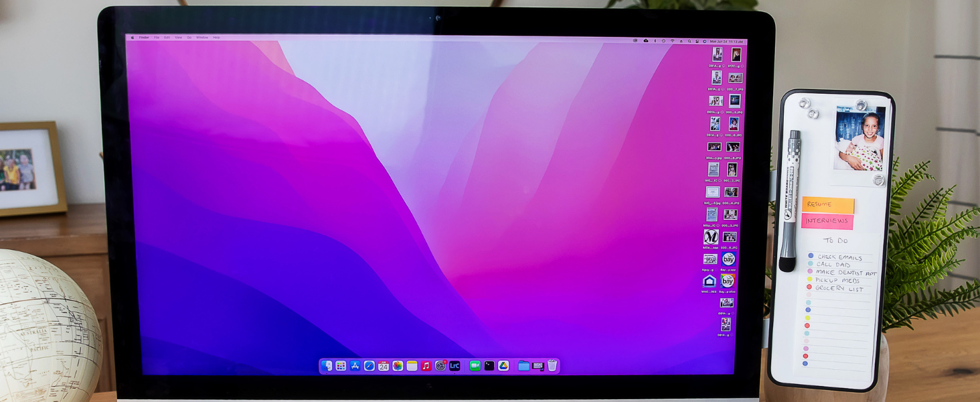980x402 pixels.
Task: Click the Spotlight search icon
Action: click(689, 41)
